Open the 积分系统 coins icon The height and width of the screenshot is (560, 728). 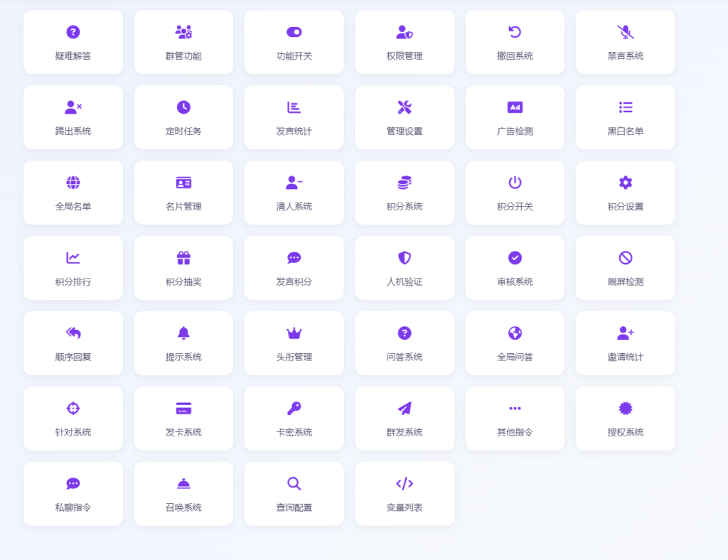point(405,183)
